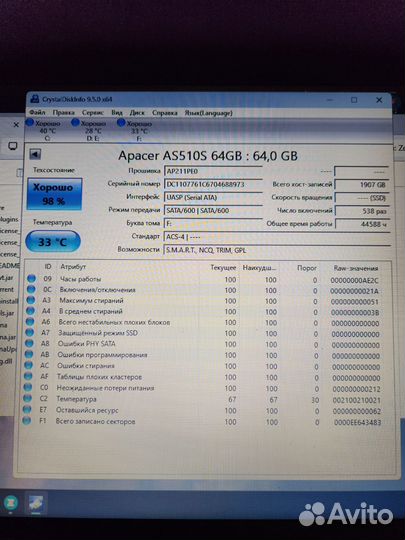The height and width of the screenshot is (540, 405).
Task: Click the Возможности field S.M.A.R.T., NCQ, TRIM, GPL
Action: [277, 250]
